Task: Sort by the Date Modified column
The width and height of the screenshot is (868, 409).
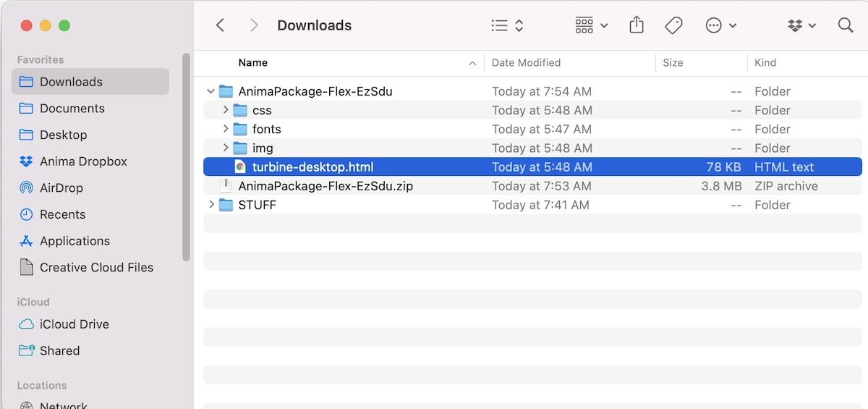Action: pyautogui.click(x=526, y=63)
